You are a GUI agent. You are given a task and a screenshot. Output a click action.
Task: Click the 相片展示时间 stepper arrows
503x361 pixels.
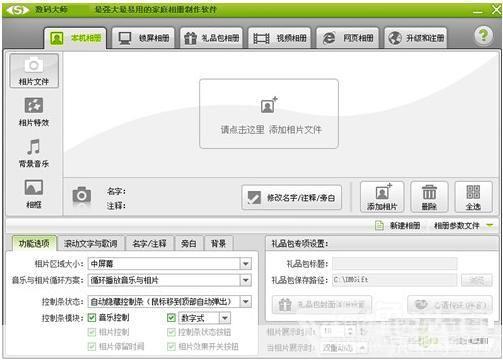350,331
